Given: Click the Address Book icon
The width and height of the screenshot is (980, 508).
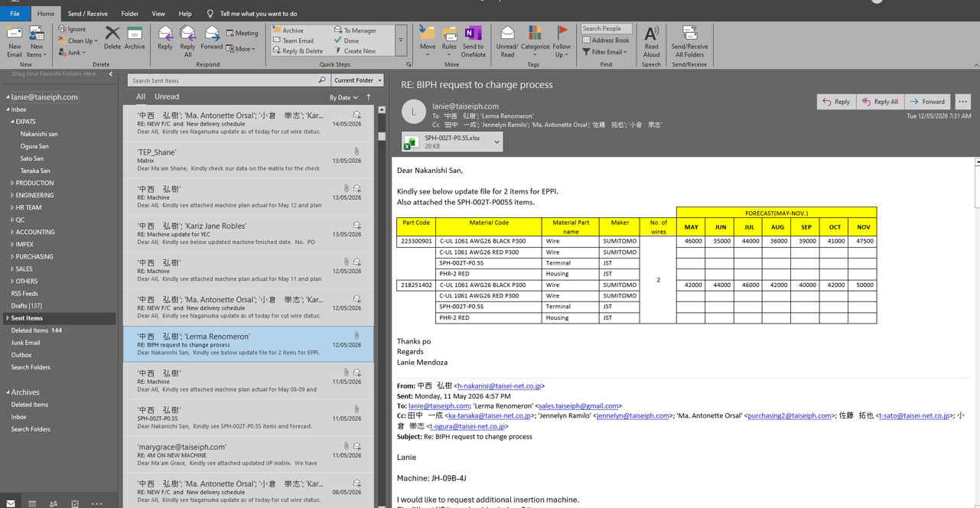Looking at the screenshot, I should coord(606,40).
